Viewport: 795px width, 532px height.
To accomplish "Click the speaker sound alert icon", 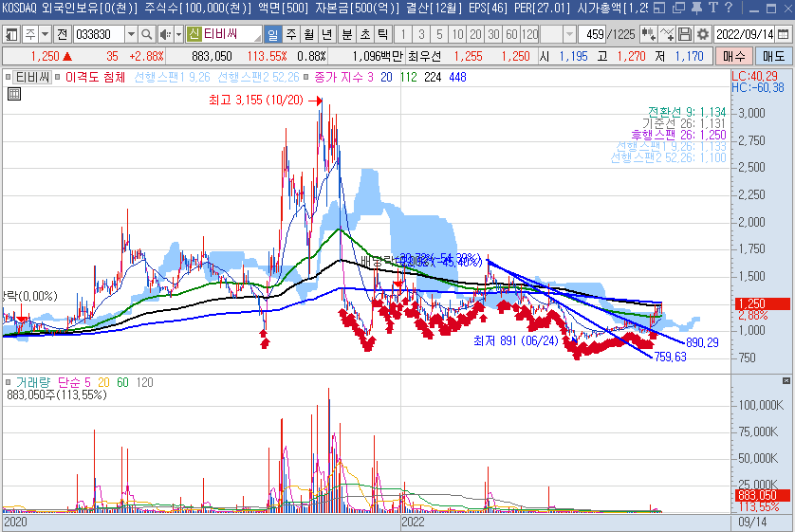I will pos(165,34).
